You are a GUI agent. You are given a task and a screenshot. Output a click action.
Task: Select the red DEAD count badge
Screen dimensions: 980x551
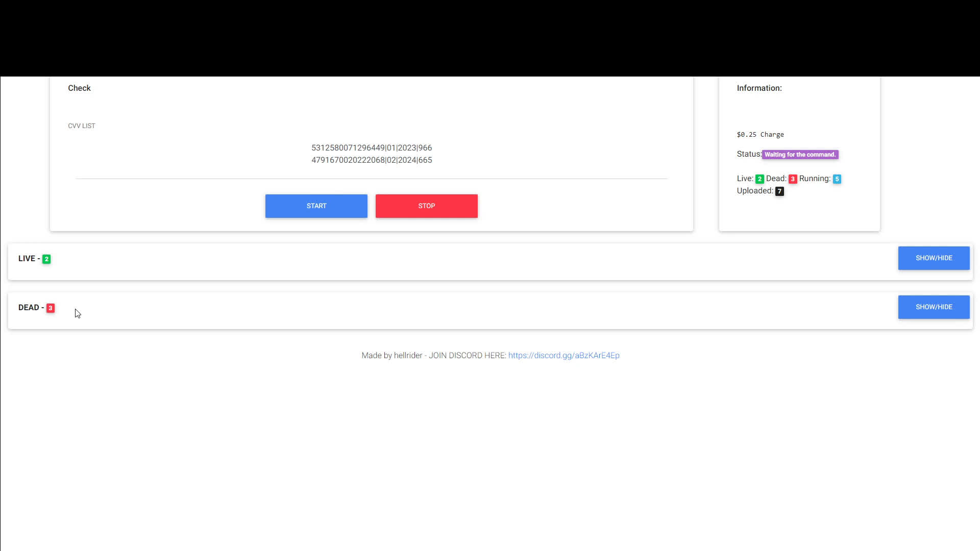(50, 308)
